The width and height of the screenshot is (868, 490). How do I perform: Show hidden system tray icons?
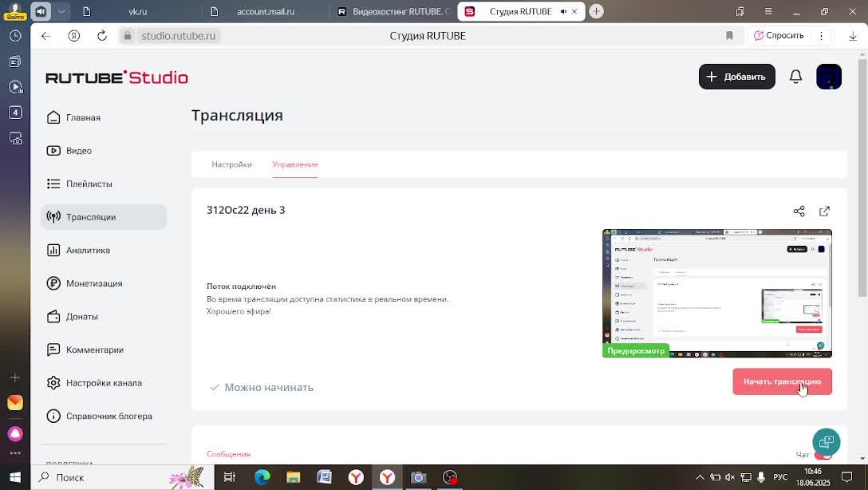coord(700,477)
